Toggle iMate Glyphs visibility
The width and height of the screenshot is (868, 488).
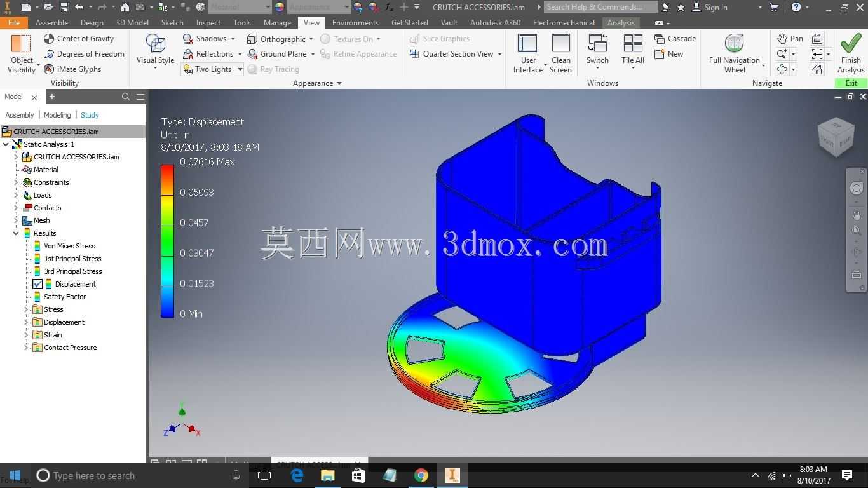[x=72, y=69]
